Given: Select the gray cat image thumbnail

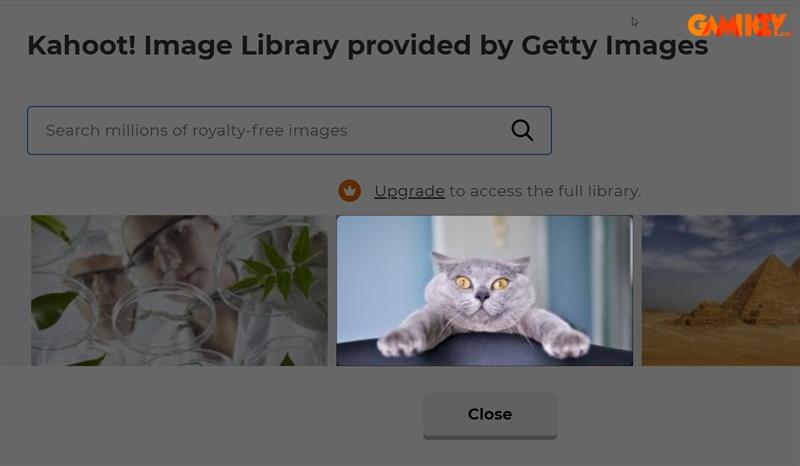Looking at the screenshot, I should (485, 290).
